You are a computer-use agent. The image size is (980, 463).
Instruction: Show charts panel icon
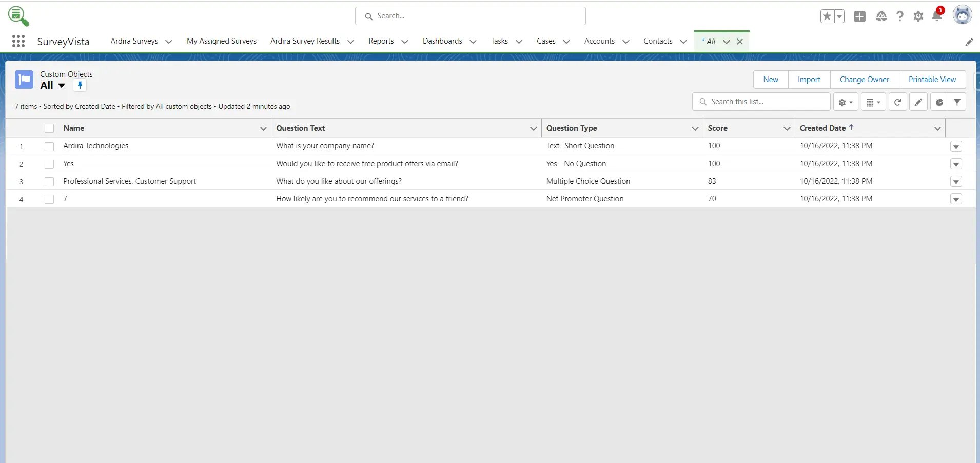pos(939,102)
